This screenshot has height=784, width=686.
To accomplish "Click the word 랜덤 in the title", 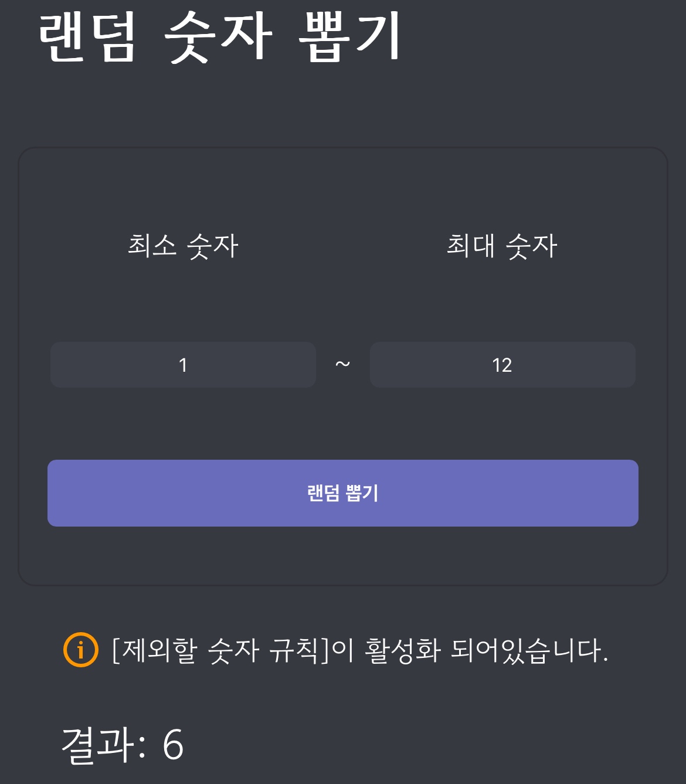I will (x=88, y=36).
